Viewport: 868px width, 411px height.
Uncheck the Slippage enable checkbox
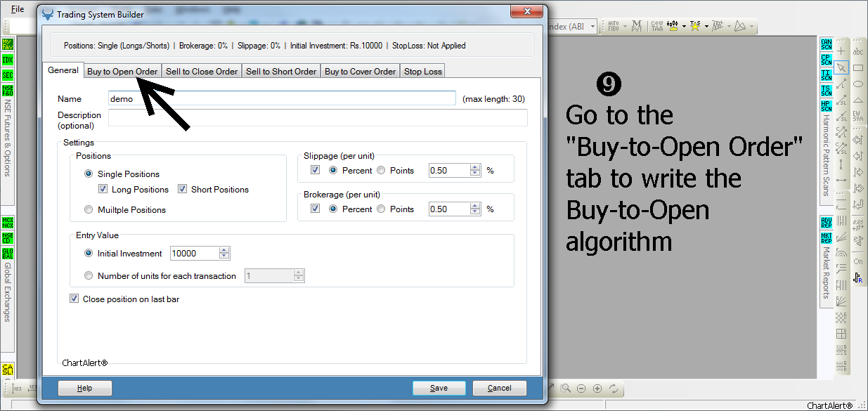point(316,170)
